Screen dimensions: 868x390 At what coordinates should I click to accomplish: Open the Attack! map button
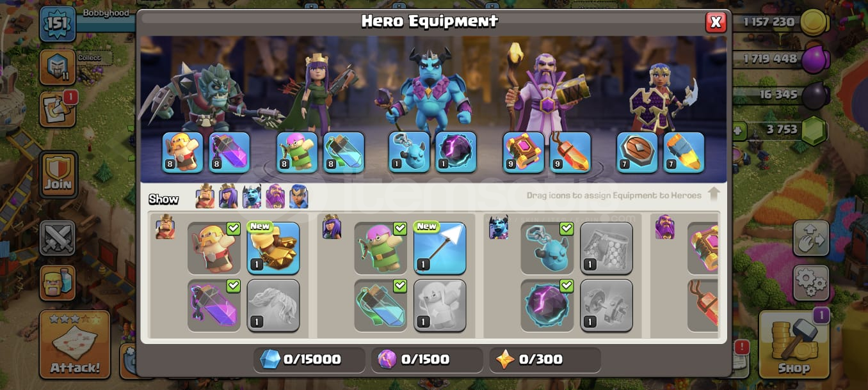click(75, 344)
